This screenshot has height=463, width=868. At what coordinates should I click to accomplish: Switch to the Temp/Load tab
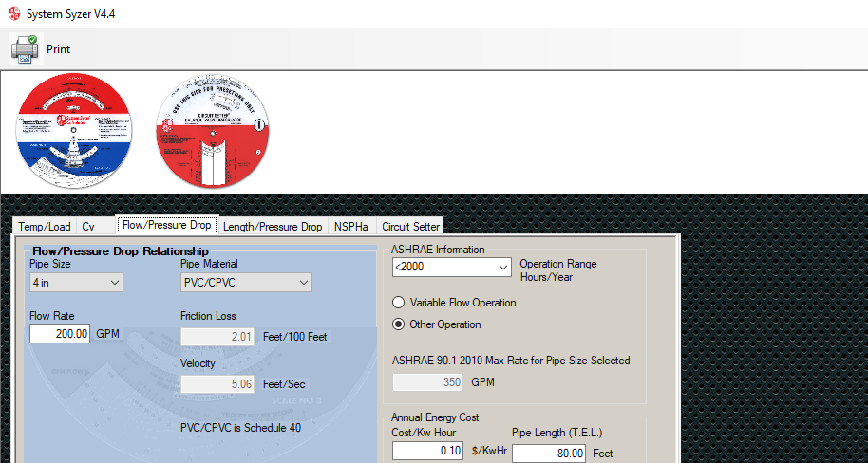[45, 226]
